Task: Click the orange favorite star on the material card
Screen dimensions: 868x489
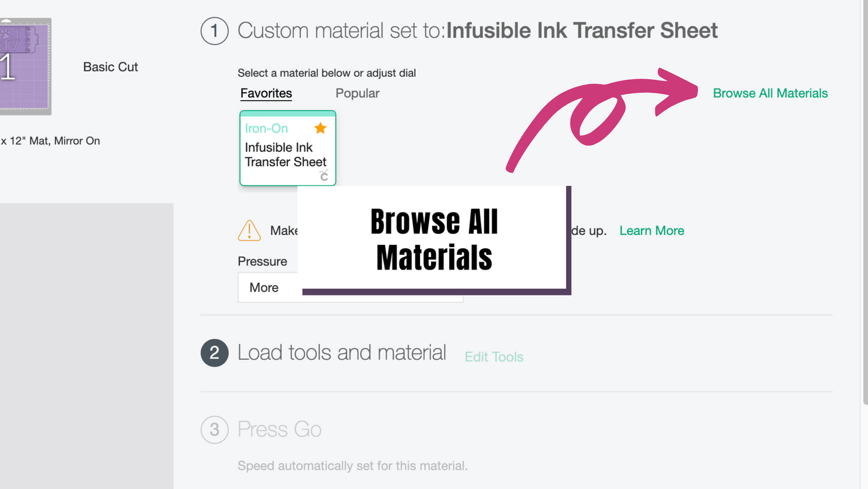Action: click(x=320, y=128)
